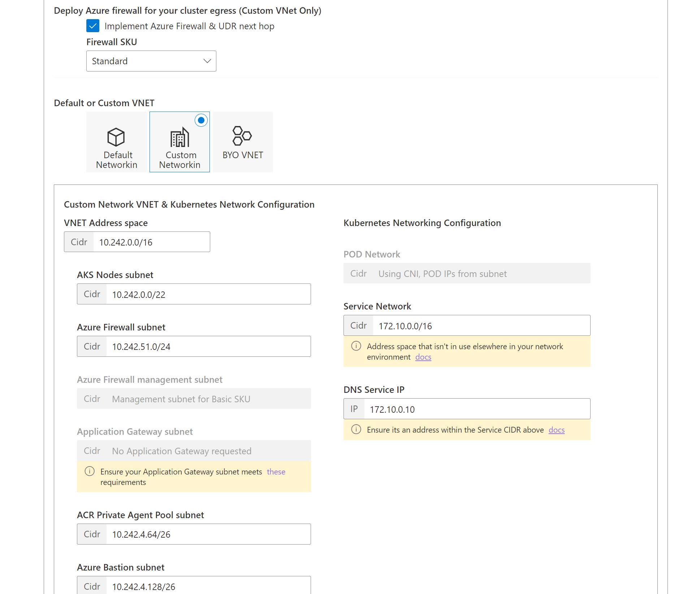Click the VNET Address space Cidr field

point(152,242)
